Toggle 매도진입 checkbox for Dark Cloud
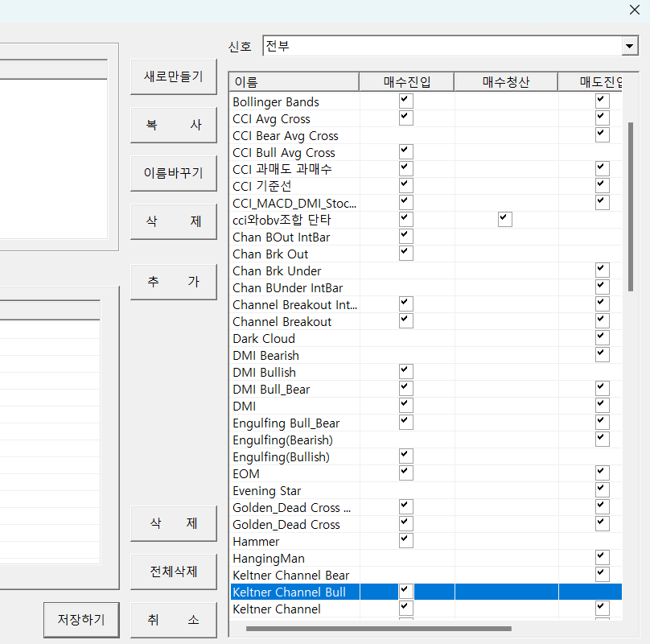The height and width of the screenshot is (644, 650). 602,338
